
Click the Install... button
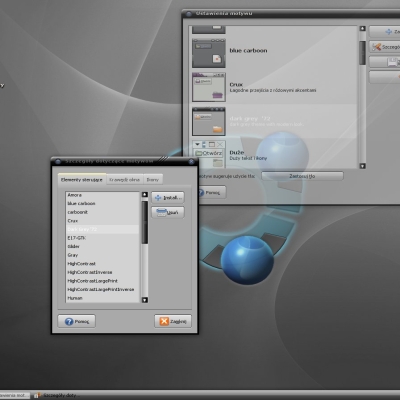[x=168, y=197]
